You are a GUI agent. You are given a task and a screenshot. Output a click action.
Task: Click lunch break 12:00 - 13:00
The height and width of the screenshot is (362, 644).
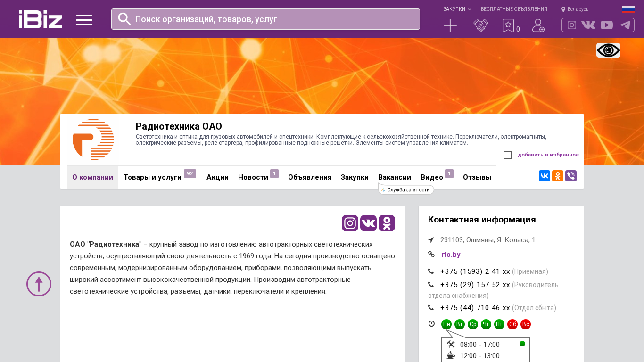pos(480,356)
